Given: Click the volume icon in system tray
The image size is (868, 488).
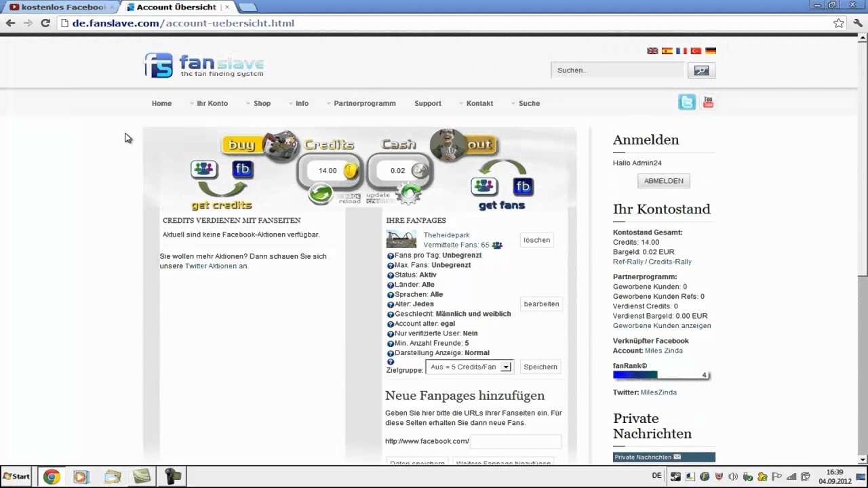Looking at the screenshot, I should coord(733,476).
